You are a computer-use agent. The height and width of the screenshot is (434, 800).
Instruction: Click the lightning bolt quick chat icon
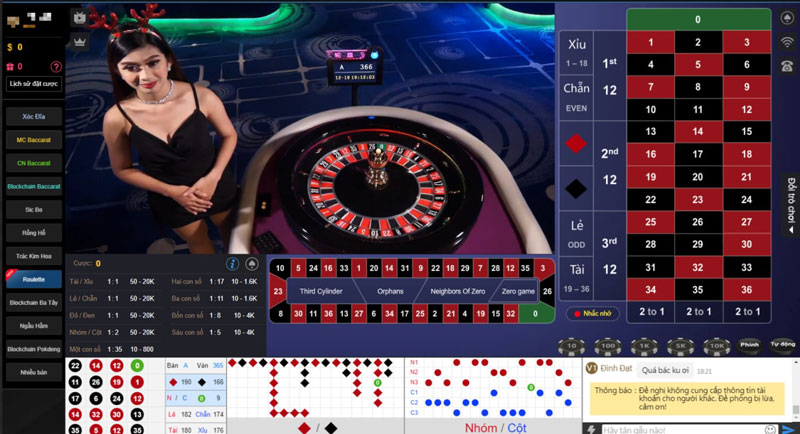pyautogui.click(x=591, y=429)
